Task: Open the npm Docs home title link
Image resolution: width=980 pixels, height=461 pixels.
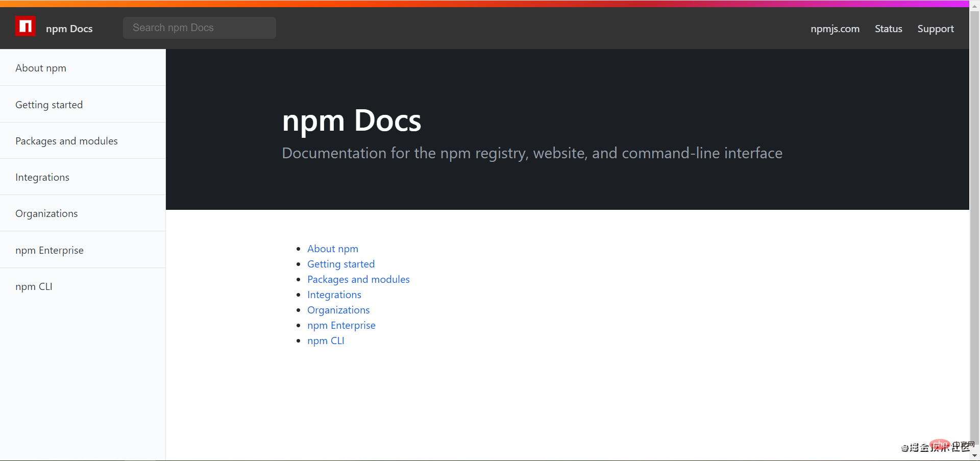Action: pyautogui.click(x=69, y=29)
